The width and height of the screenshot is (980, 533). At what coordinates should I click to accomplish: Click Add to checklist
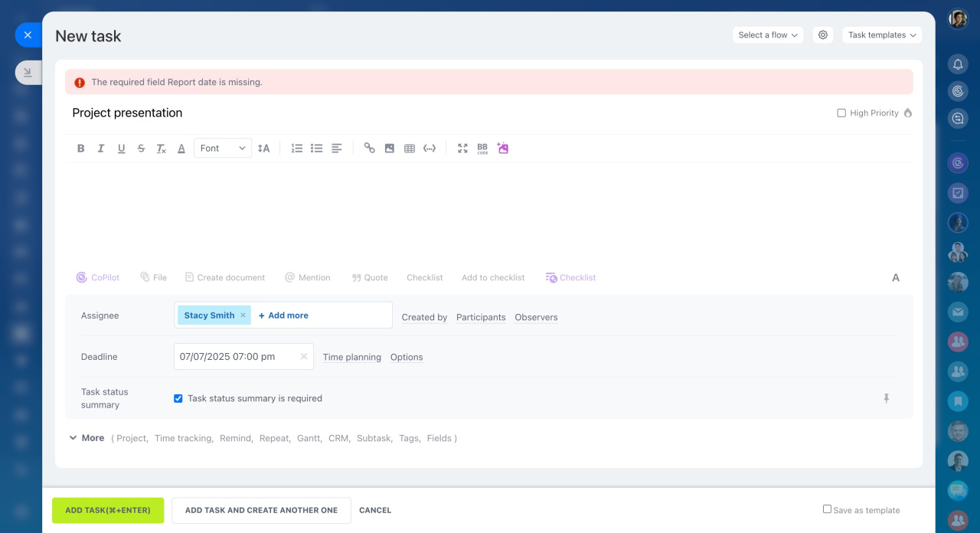(x=493, y=277)
